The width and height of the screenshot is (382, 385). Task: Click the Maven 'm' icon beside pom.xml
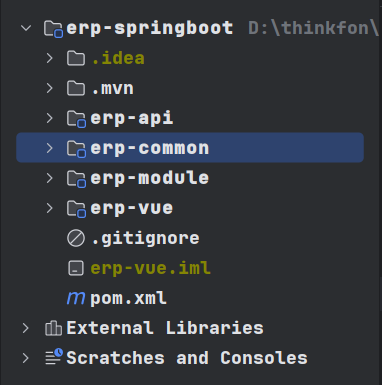point(76,298)
